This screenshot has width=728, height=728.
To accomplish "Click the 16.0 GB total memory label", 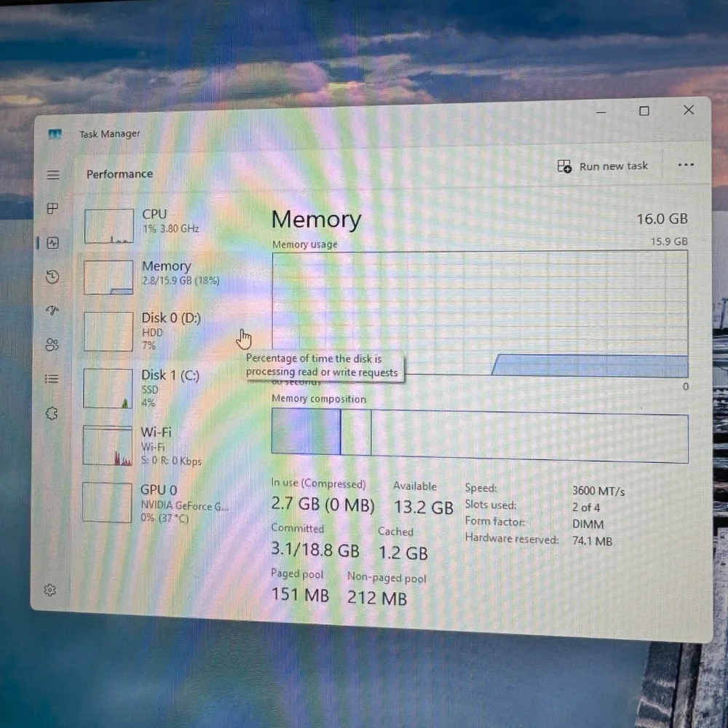I will click(x=662, y=218).
